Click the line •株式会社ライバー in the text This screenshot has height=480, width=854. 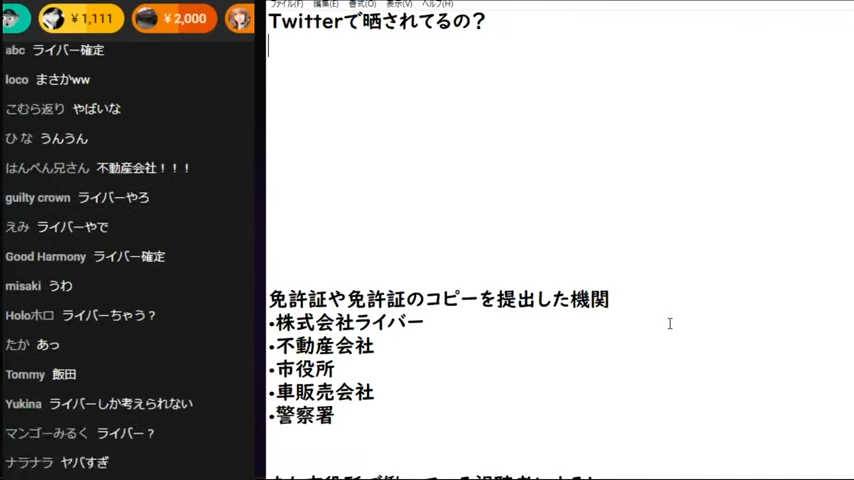coord(346,322)
